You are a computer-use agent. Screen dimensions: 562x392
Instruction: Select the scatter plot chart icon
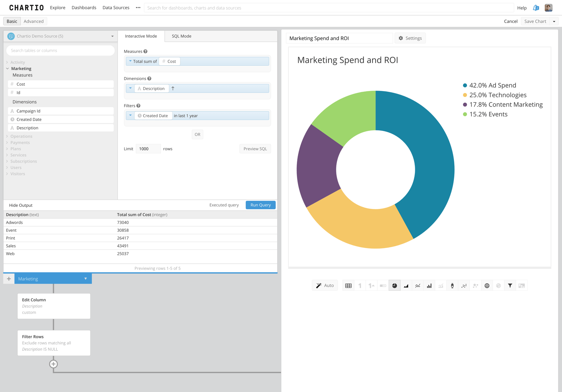click(x=464, y=285)
